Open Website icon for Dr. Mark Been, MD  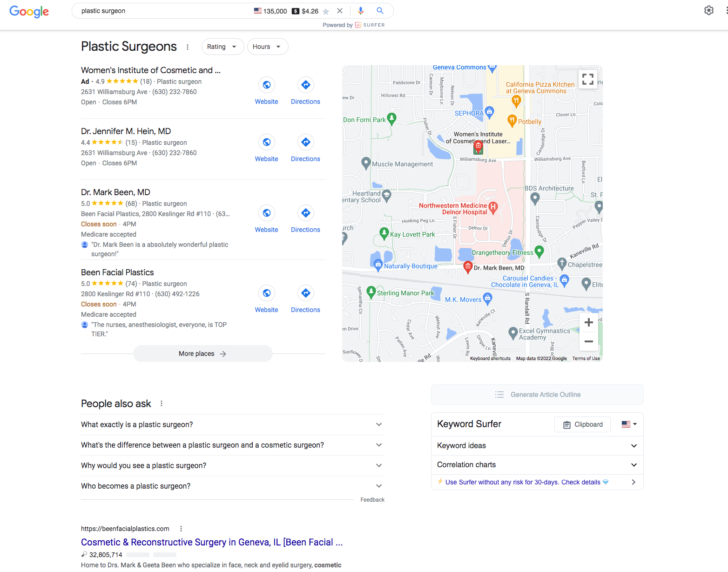click(x=267, y=213)
